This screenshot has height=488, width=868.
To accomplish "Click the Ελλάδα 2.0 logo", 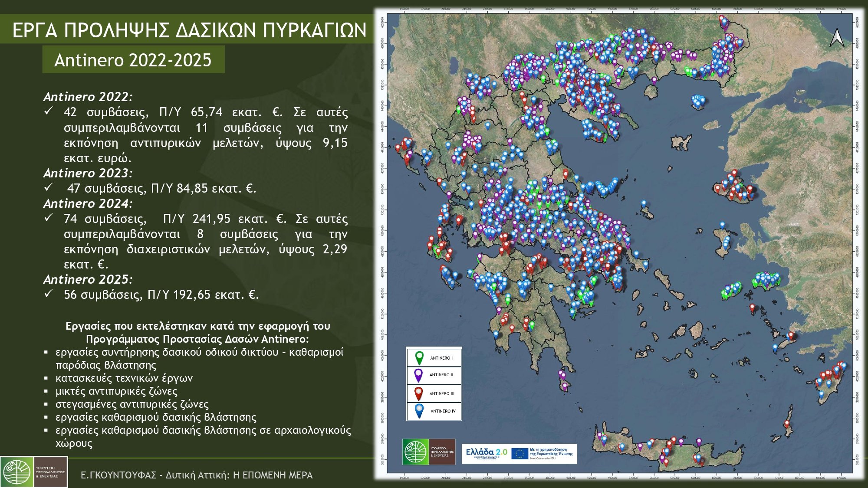I will tap(486, 453).
